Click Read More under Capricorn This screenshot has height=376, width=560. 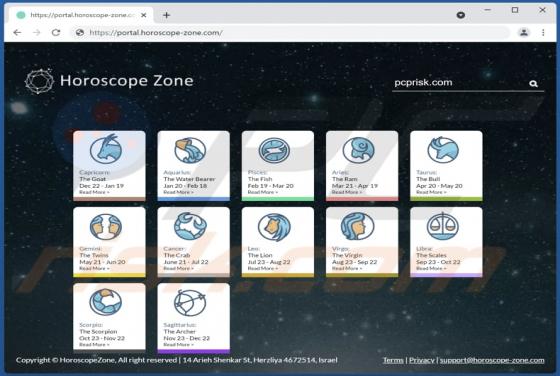(94, 192)
